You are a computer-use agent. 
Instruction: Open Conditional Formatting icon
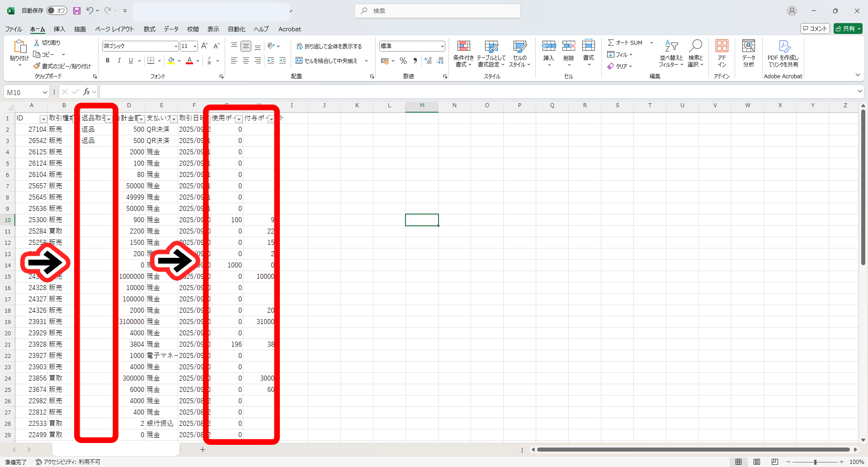click(x=463, y=46)
